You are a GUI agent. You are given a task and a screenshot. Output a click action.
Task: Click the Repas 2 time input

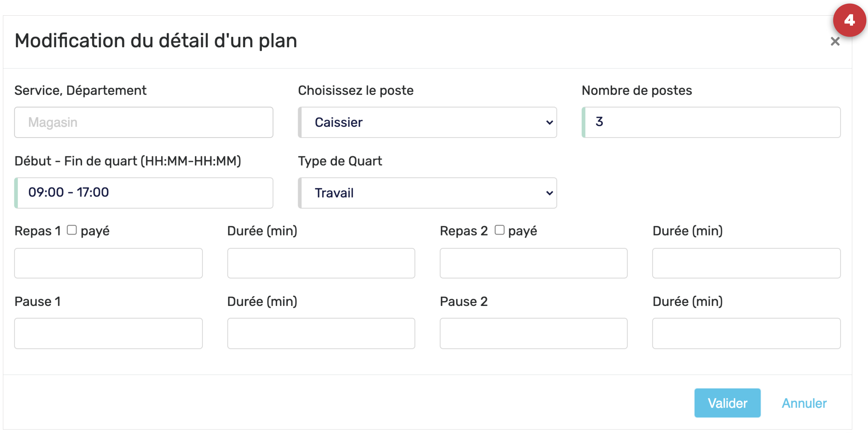533,263
